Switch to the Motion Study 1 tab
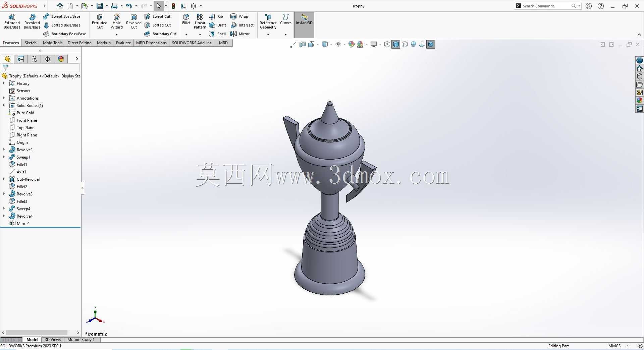 coord(81,340)
